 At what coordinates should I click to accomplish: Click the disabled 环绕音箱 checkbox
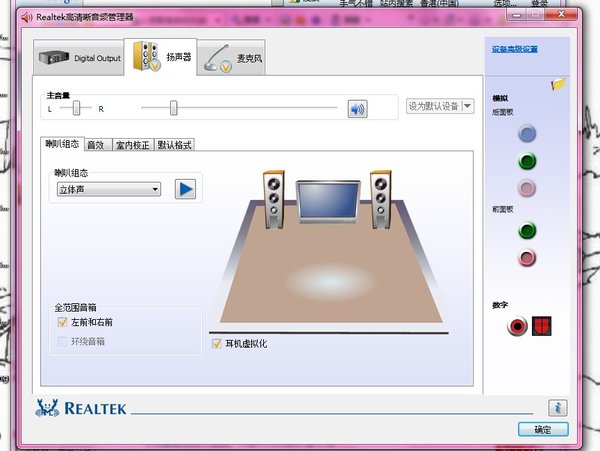[x=62, y=341]
